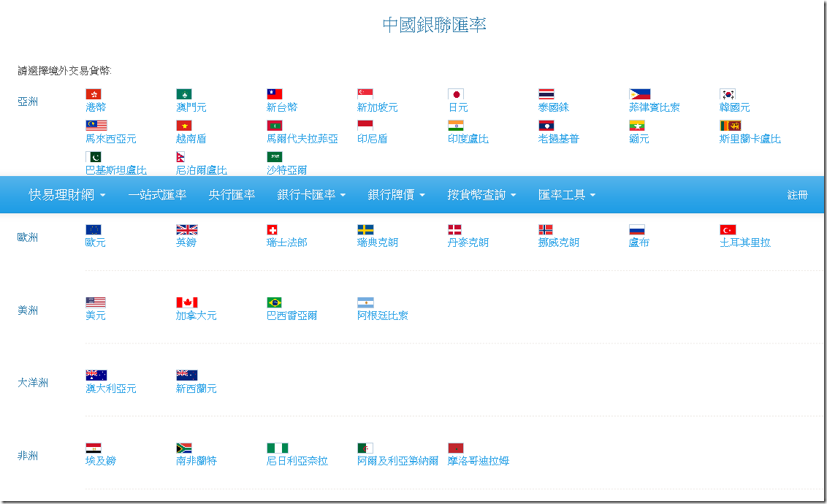Choose the 新西蘭元 currency link
The height and width of the screenshot is (504, 827).
[x=197, y=388]
